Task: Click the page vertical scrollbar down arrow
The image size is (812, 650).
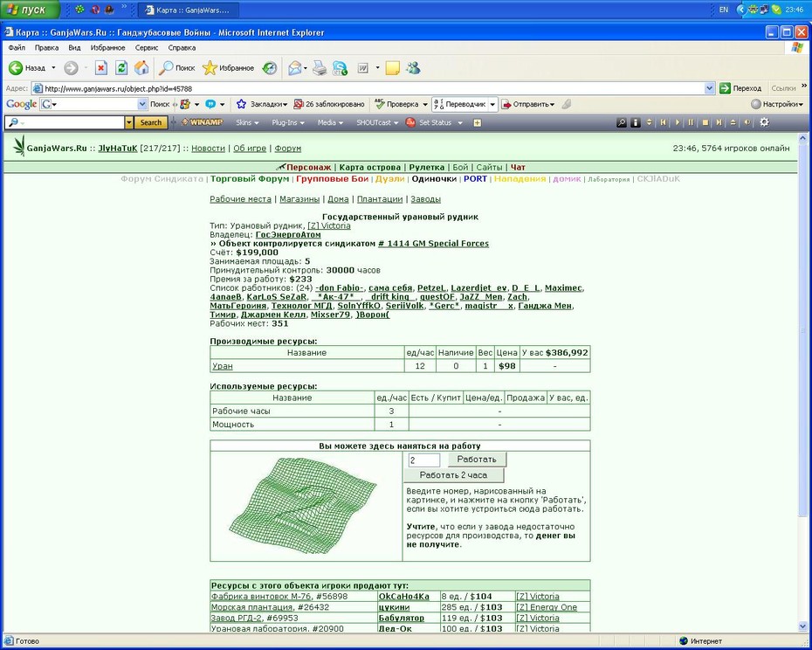Action: [802, 626]
